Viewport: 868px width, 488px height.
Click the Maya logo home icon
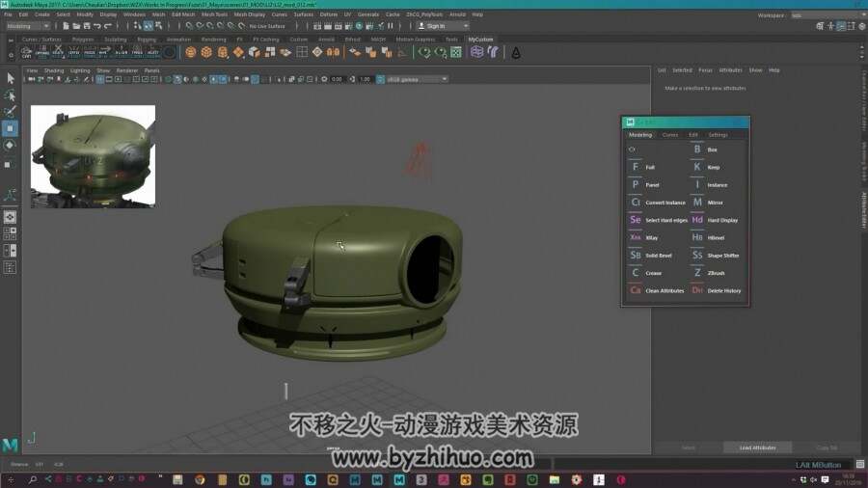click(10, 444)
